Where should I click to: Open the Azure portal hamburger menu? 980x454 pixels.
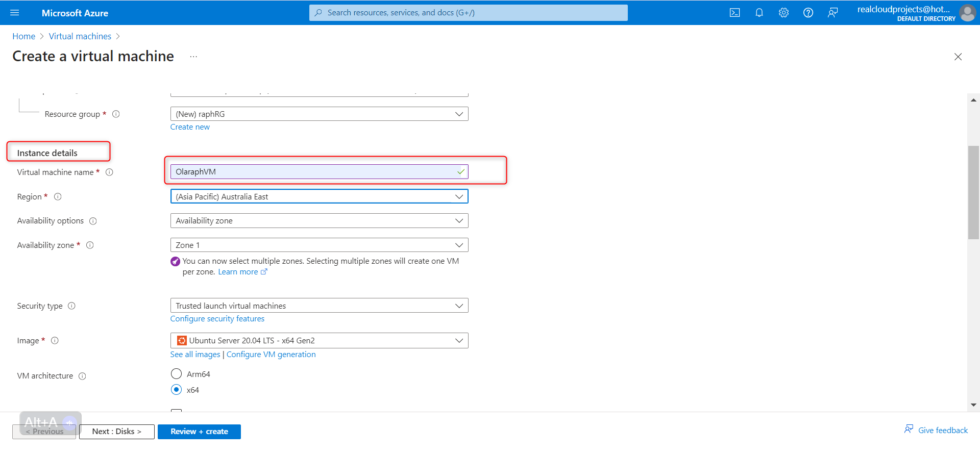[x=15, y=13]
